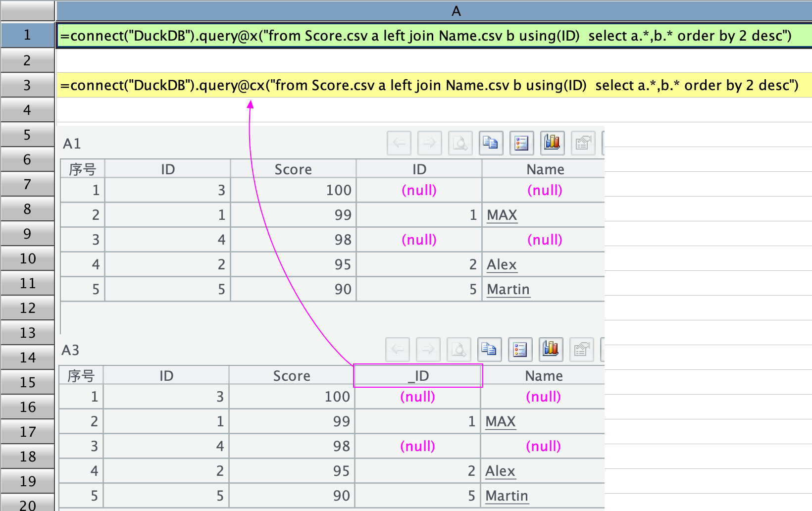Click the Score column header in A1 table
The width and height of the screenshot is (812, 511).
pos(293,169)
